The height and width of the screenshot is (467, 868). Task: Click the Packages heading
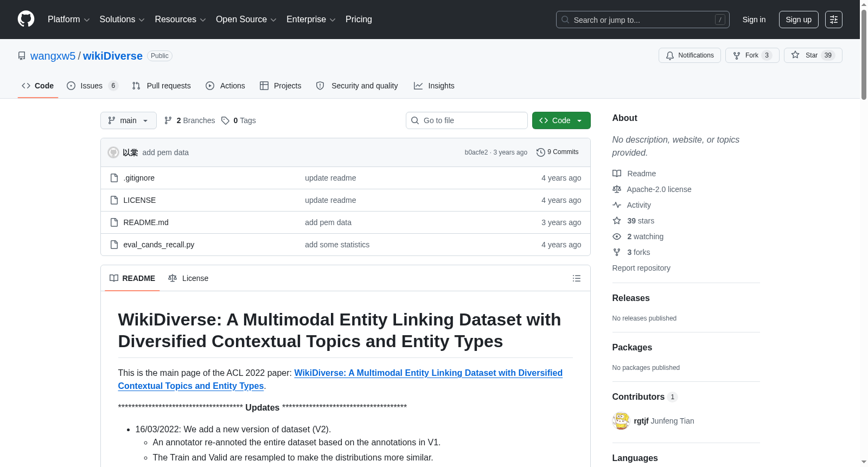pyautogui.click(x=632, y=348)
